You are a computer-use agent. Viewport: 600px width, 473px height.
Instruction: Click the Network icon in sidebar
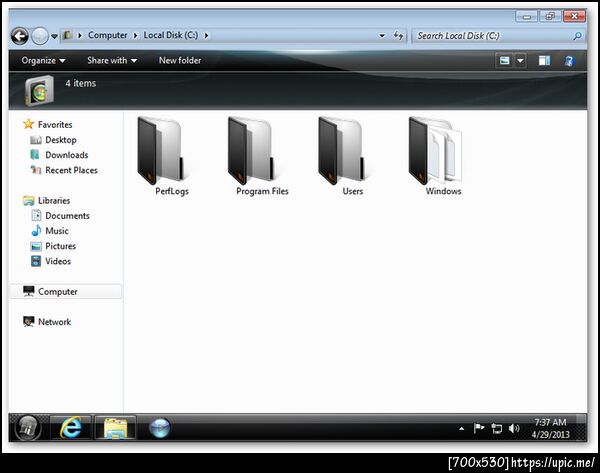(29, 321)
